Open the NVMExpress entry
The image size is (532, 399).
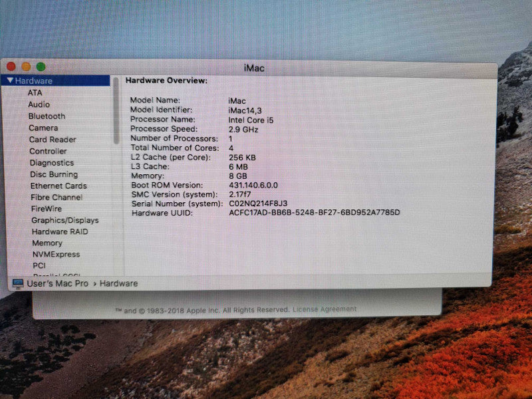pos(57,254)
